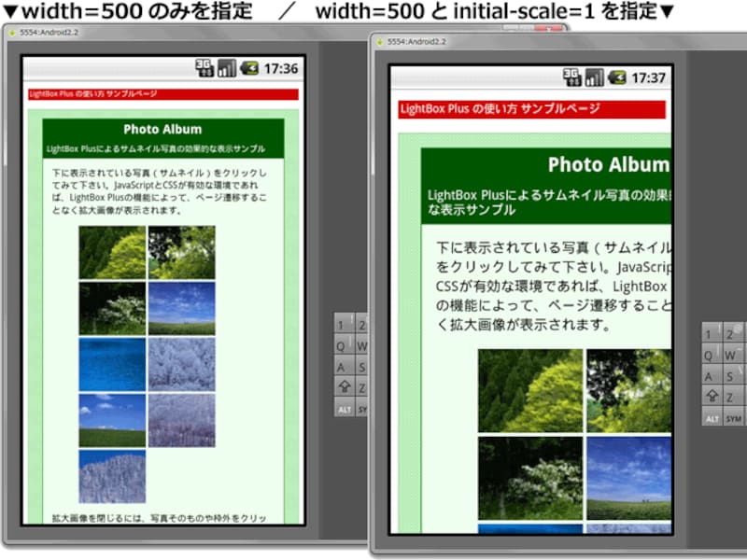747x560 pixels.
Task: Tap ALT key on left emulator keyboard
Action: coord(345,409)
